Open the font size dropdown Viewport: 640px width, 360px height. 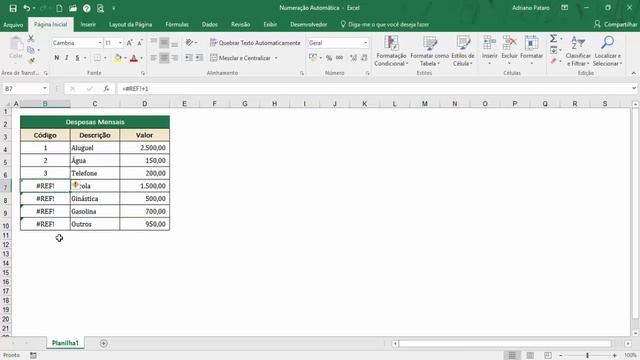tap(120, 43)
